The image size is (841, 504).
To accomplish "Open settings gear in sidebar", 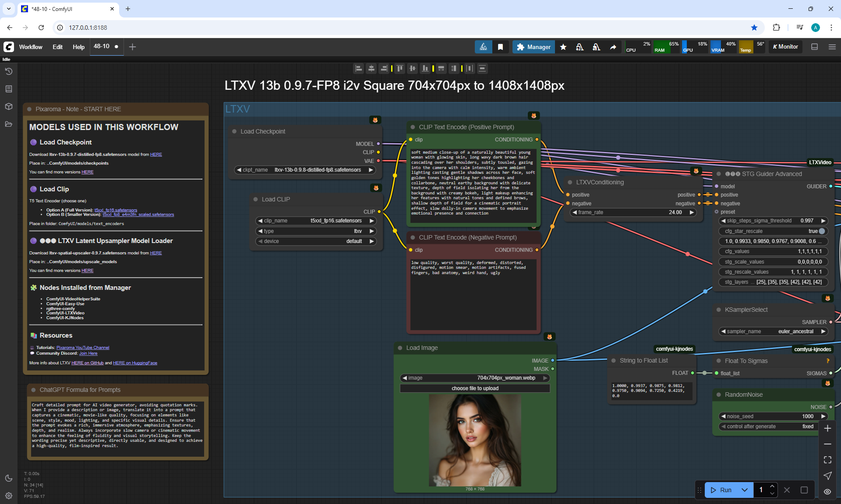I will (x=8, y=496).
